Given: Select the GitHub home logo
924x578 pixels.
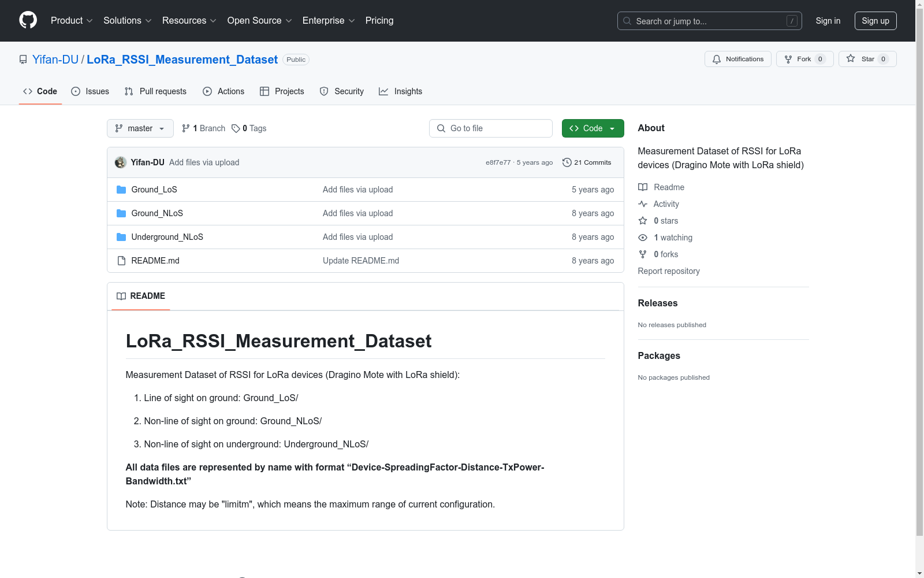Looking at the screenshot, I should tap(28, 20).
